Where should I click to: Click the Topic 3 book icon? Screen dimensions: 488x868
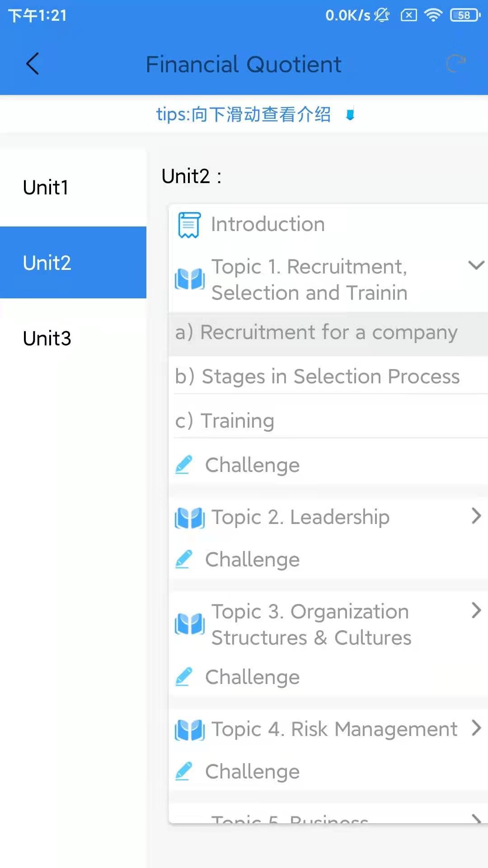pos(190,624)
